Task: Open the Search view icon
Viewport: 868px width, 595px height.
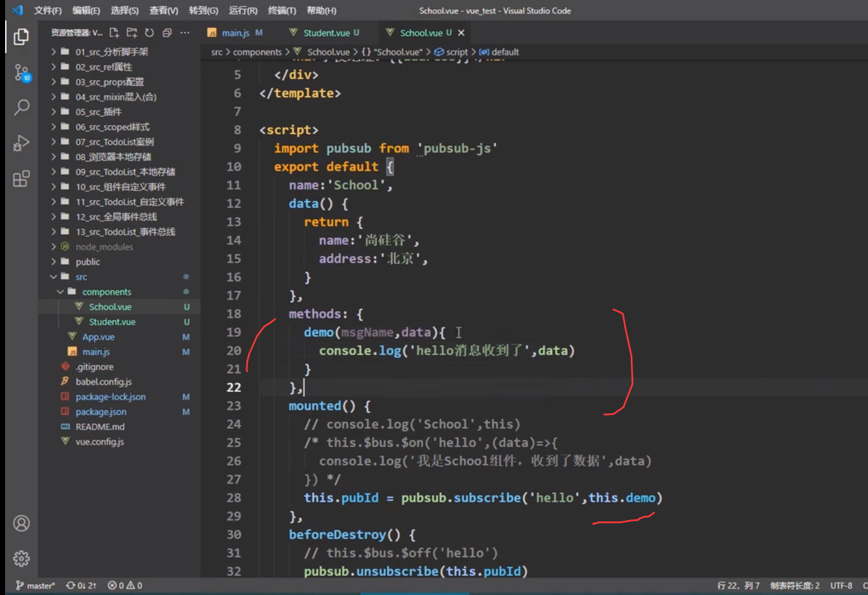Action: [21, 107]
